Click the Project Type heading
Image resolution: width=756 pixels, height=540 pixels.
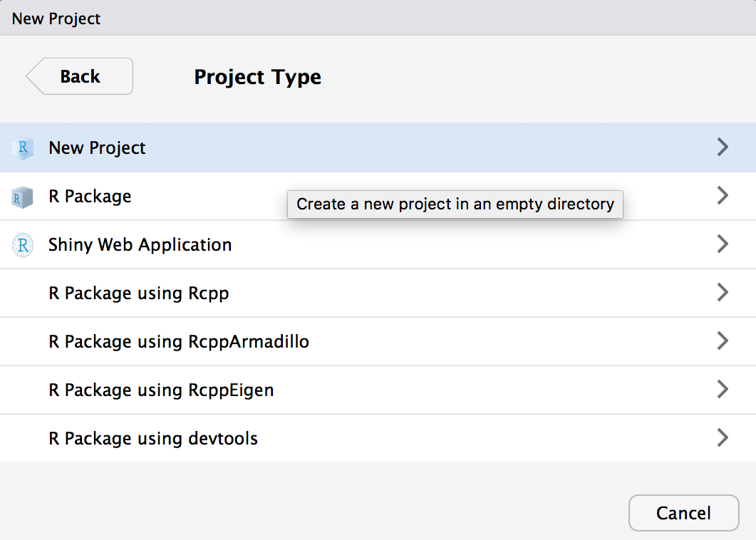click(257, 77)
